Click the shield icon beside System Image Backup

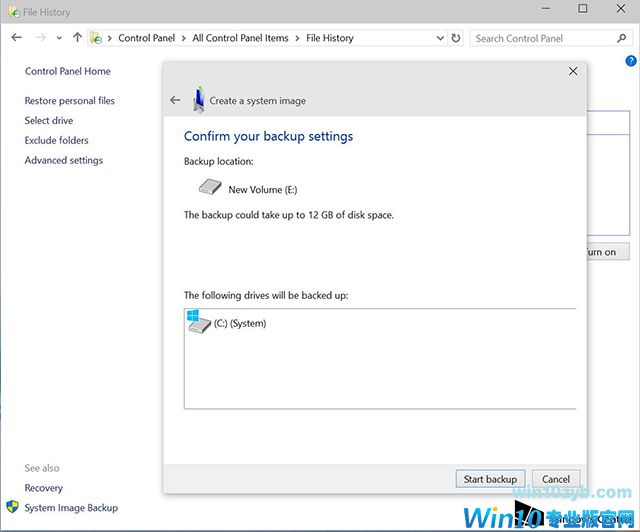(13, 507)
